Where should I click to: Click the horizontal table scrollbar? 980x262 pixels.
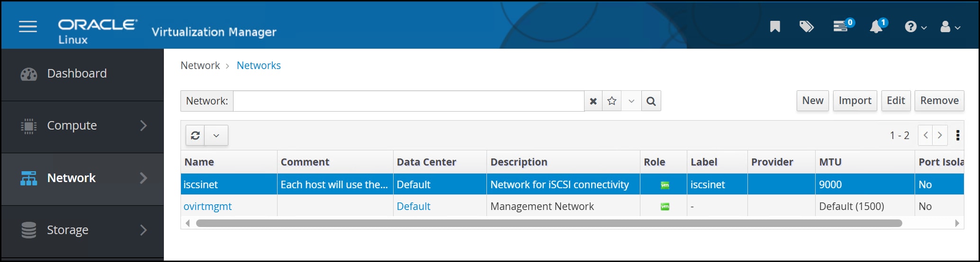pyautogui.click(x=549, y=223)
